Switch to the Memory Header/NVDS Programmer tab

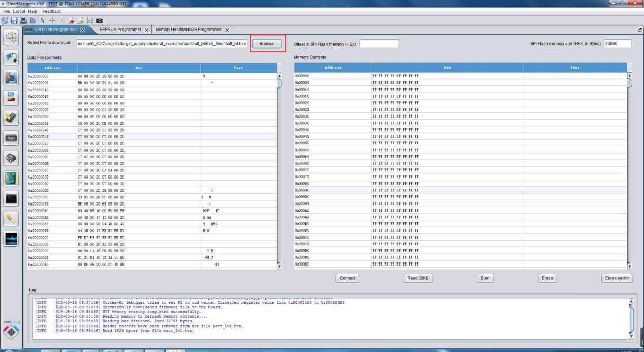[189, 30]
